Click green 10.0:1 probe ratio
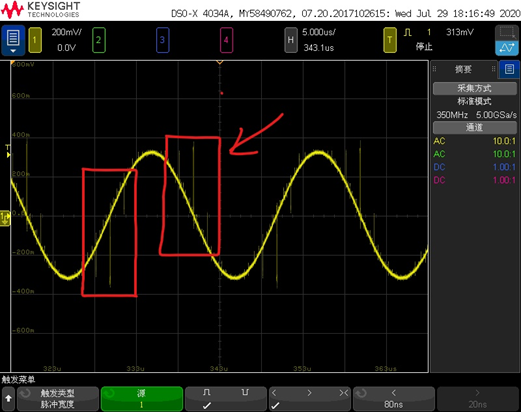Viewport: 521px width, 412px height. pos(504,154)
